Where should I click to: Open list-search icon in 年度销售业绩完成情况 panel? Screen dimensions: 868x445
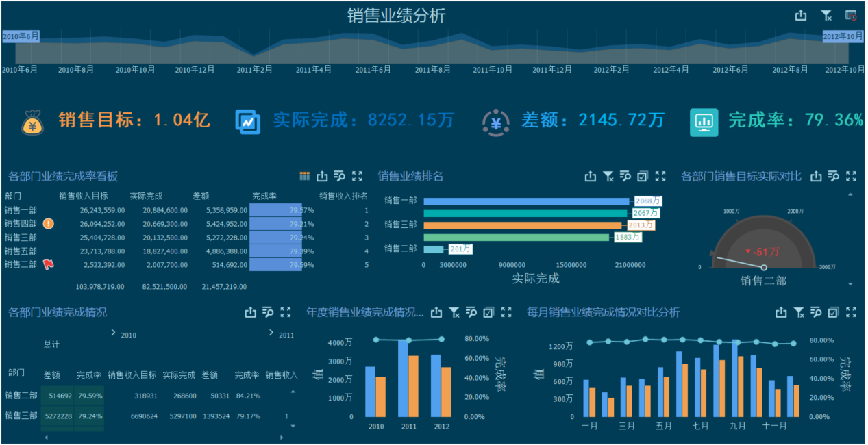pyautogui.click(x=471, y=312)
